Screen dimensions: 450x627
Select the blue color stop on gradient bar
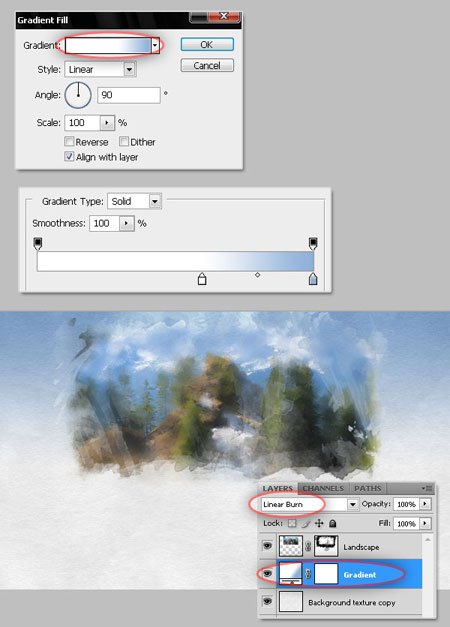coord(313,279)
